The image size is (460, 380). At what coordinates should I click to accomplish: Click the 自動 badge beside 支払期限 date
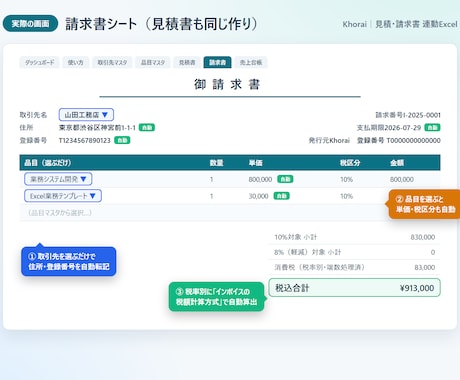tap(432, 127)
